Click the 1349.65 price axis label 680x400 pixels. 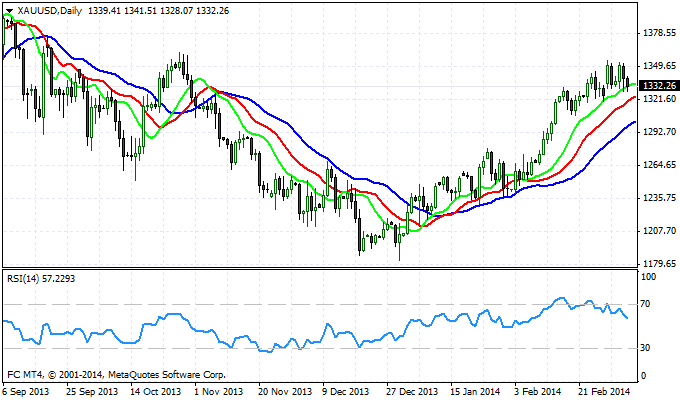click(x=659, y=66)
